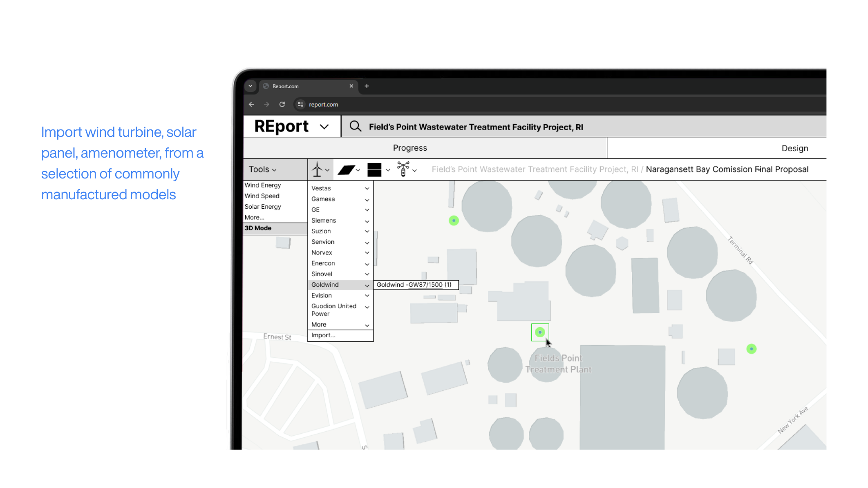This screenshot has width=868, height=488.
Task: Switch to the Progress tab
Action: [x=410, y=148]
